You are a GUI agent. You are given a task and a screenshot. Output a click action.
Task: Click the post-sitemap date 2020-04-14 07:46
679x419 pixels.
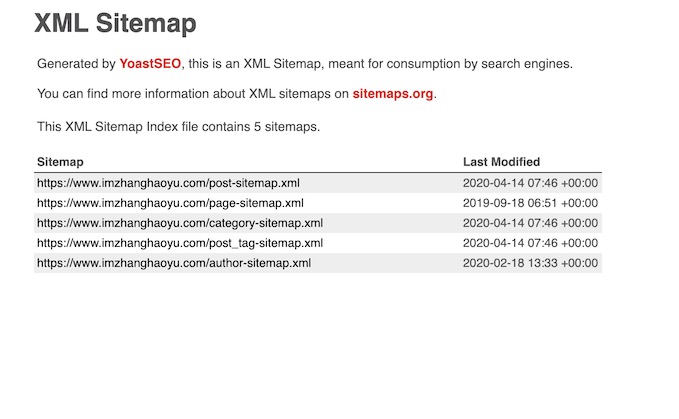[530, 183]
